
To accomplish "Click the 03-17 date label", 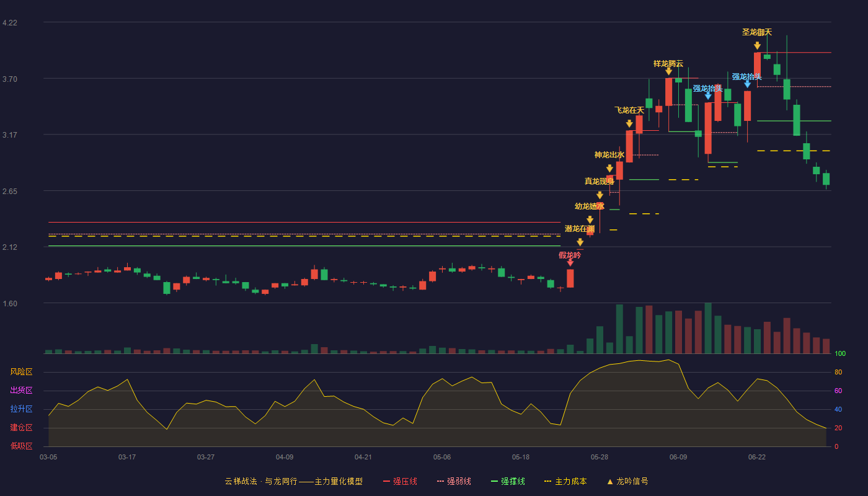I will (x=127, y=457).
